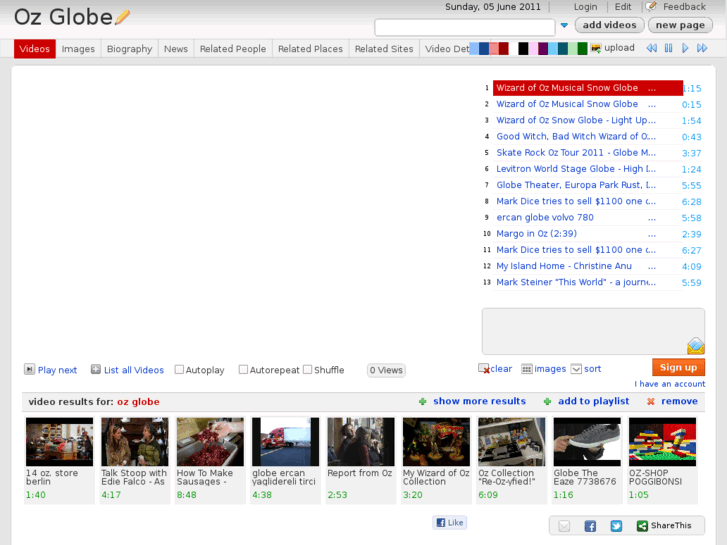Viewport: 727px width, 545px height.
Task: Share via the email envelope icon
Action: click(564, 526)
